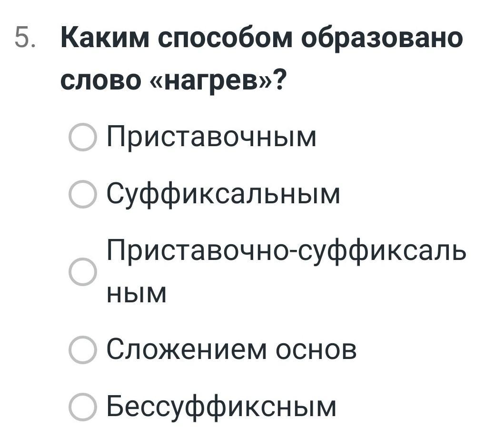Image resolution: width=504 pixels, height=448 pixels.
Task: Choose the Приставочно-суффиксальным radio button
Action: pyautogui.click(x=83, y=272)
